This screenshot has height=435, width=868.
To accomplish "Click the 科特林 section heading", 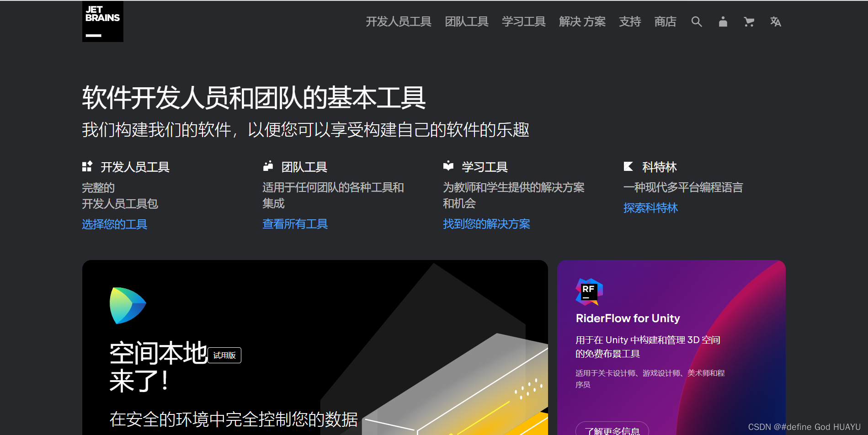I will pyautogui.click(x=660, y=167).
